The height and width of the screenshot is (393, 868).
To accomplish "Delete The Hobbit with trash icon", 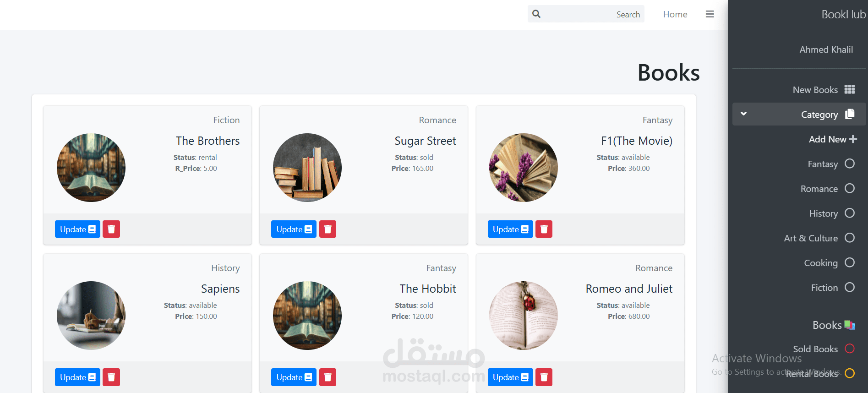I will pos(328,377).
